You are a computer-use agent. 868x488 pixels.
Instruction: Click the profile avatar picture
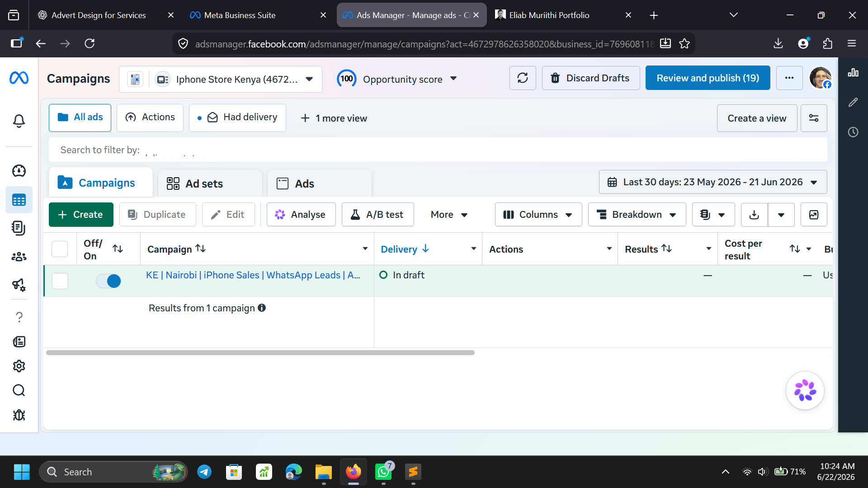coord(820,78)
